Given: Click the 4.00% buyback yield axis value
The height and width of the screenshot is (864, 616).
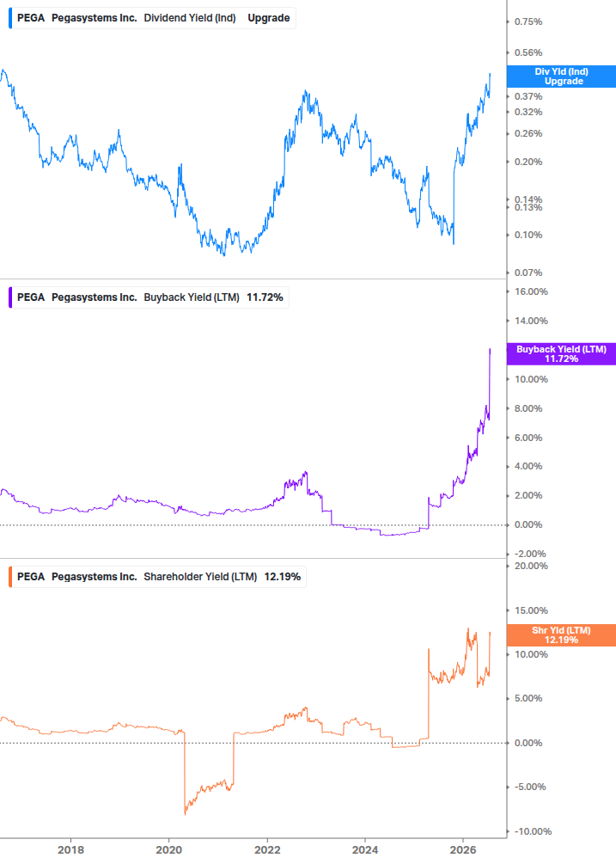Looking at the screenshot, I should (528, 466).
